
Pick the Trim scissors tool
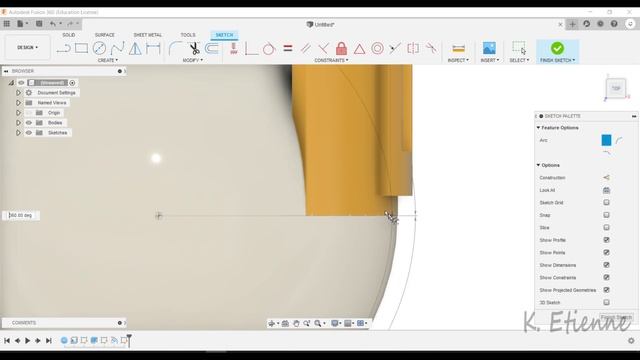[x=194, y=49]
